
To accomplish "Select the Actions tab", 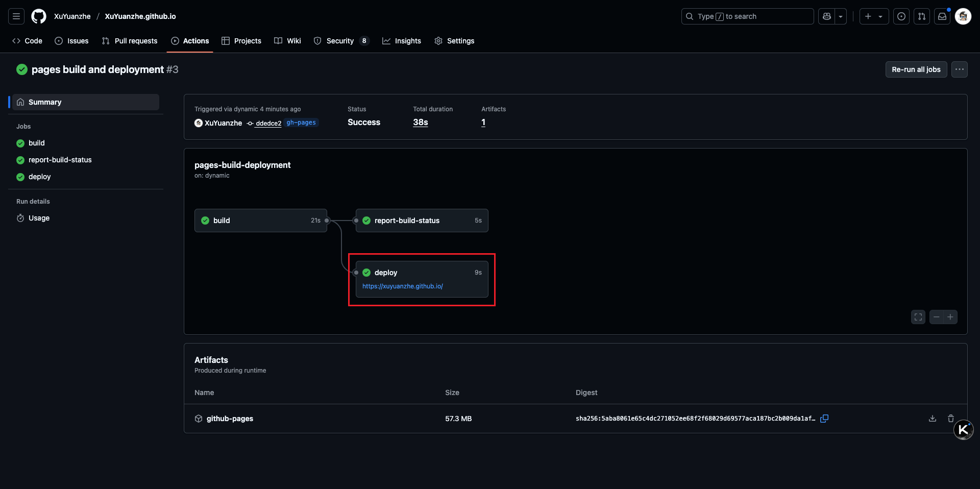I will tap(190, 41).
